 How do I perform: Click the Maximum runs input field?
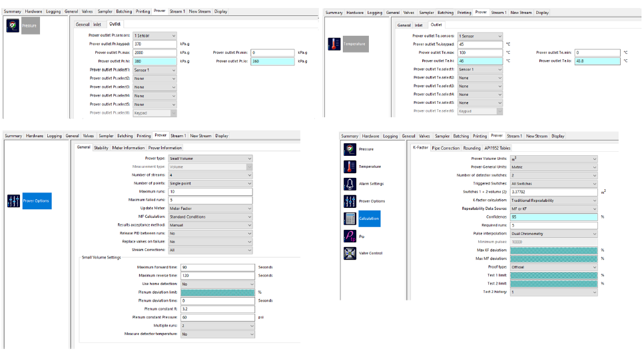210,192
